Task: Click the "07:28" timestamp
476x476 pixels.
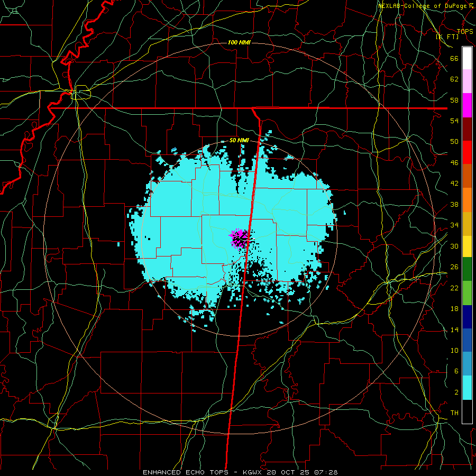Action: tap(326, 472)
